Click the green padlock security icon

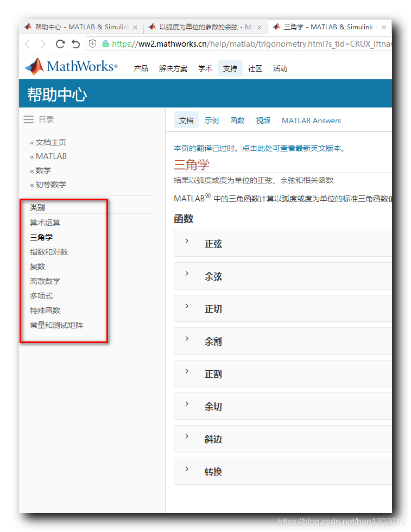click(105, 44)
